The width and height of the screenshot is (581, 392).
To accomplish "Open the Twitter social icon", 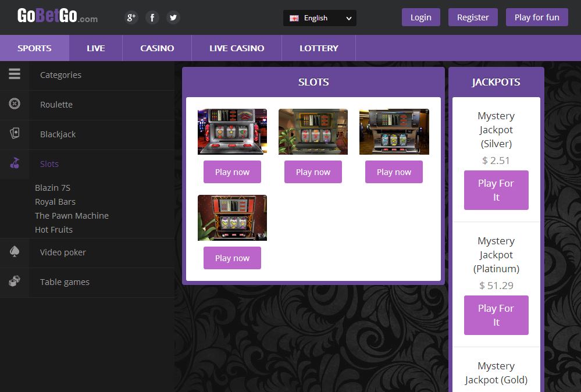I will pyautogui.click(x=173, y=17).
